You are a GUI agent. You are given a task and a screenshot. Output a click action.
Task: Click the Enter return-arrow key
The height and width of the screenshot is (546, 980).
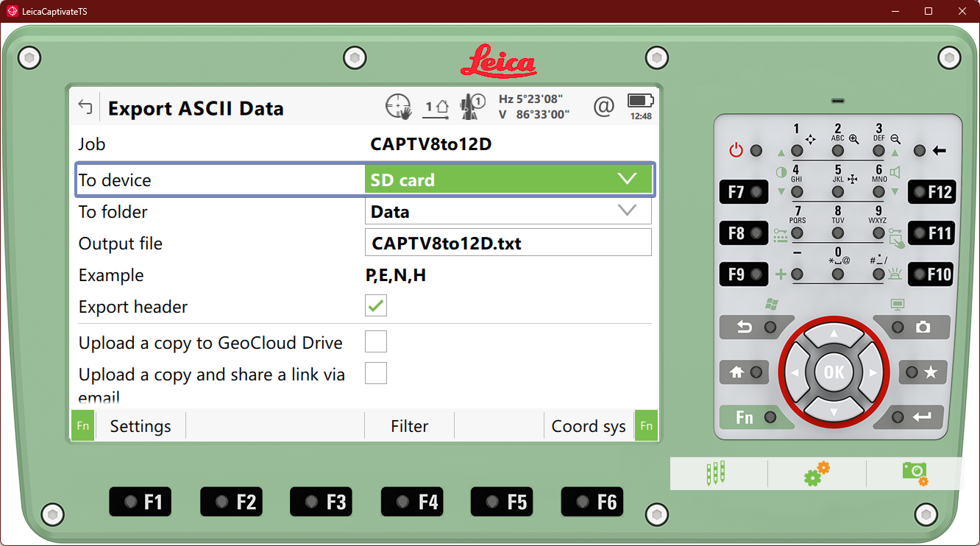tap(911, 417)
